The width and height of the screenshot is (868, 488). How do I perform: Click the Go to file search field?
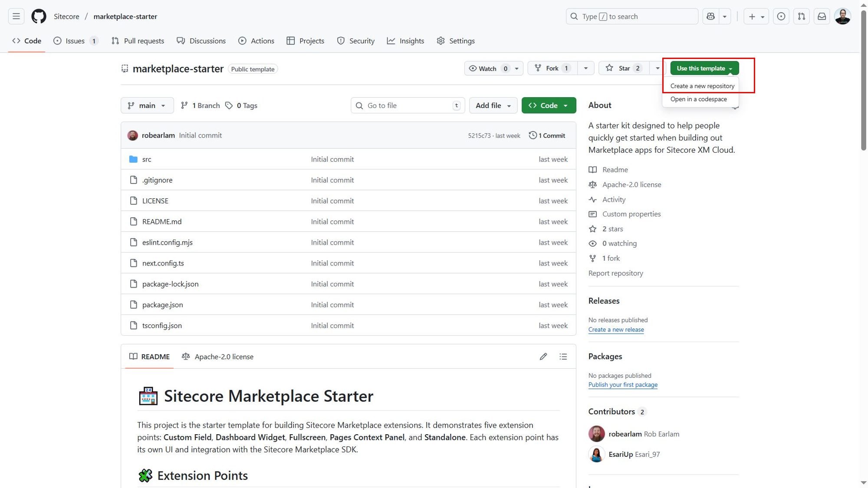(x=407, y=105)
